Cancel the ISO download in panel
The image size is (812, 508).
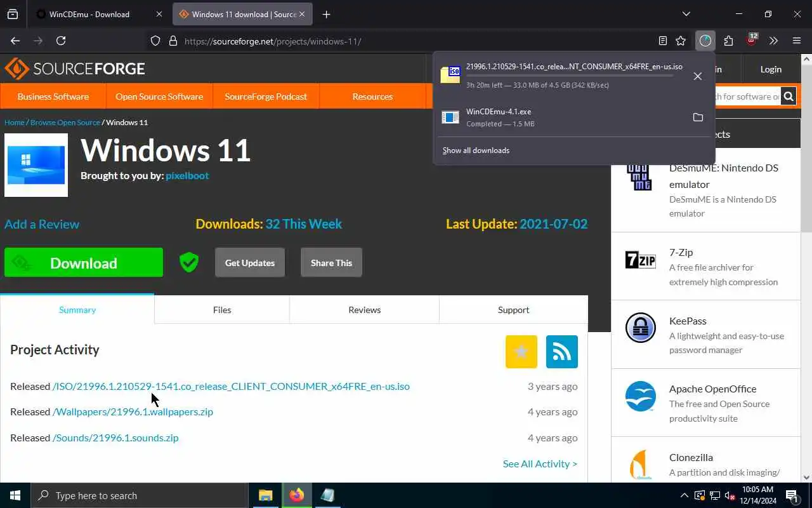pos(698,76)
